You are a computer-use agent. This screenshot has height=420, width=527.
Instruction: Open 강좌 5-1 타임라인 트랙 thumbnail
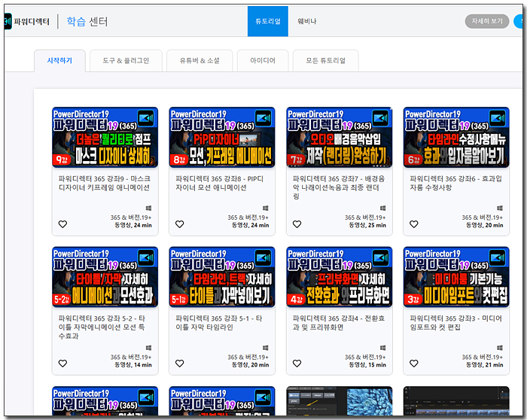click(x=222, y=277)
